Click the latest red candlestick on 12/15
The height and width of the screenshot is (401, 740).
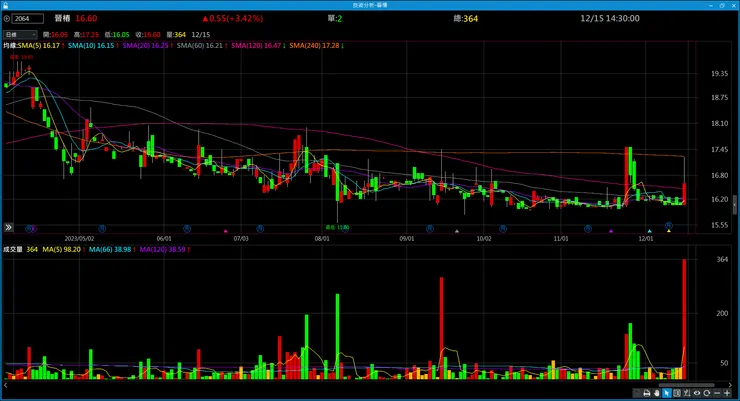click(684, 194)
